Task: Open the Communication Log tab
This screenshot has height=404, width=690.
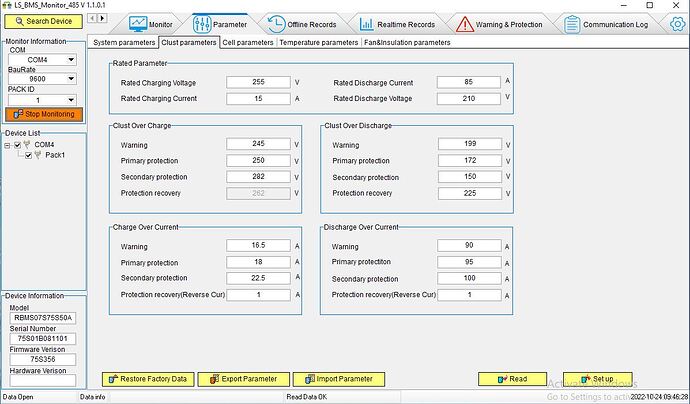Action: point(606,24)
